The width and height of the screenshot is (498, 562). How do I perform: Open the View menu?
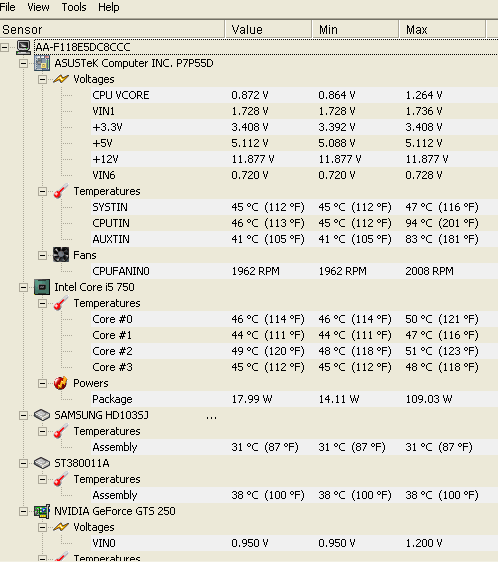point(38,7)
